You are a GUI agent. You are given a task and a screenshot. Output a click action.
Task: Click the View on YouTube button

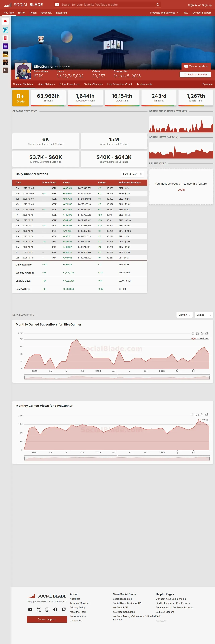tap(196, 66)
